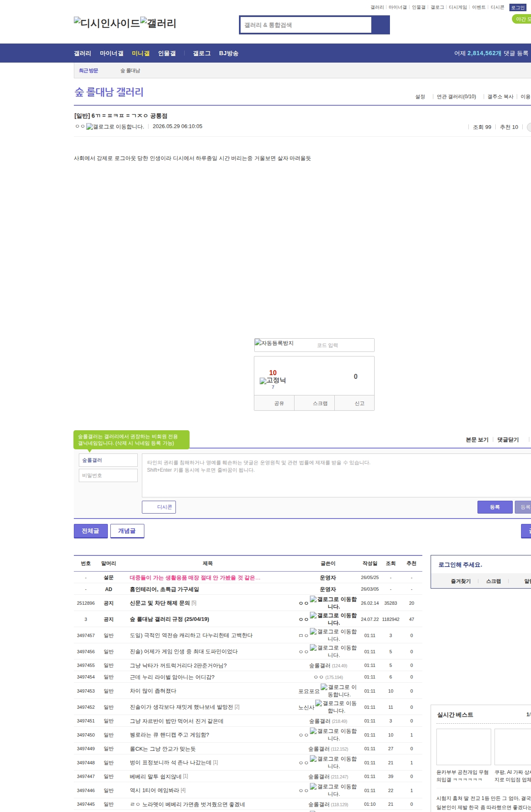Click 즐겨찾기 in login box

click(461, 581)
